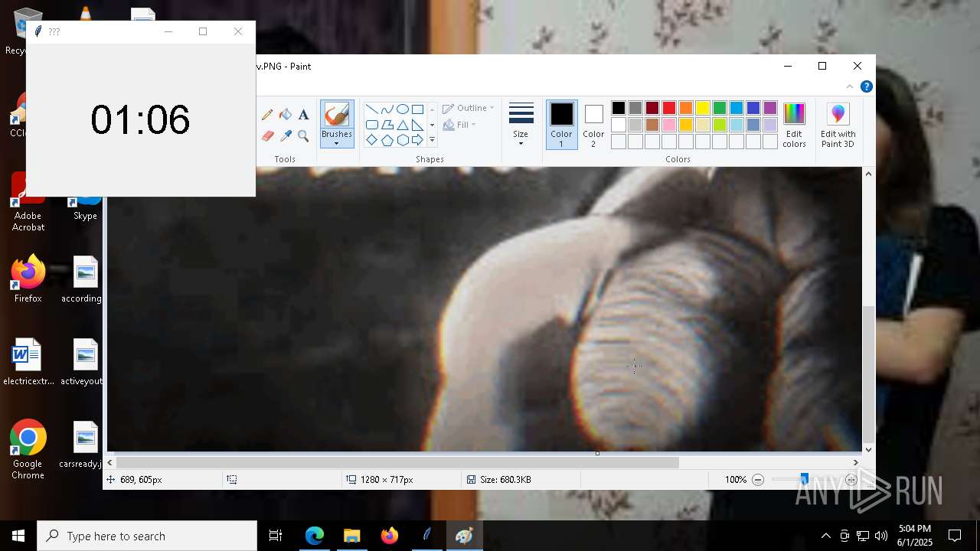
Task: Choose the Line shape
Action: pos(371,109)
